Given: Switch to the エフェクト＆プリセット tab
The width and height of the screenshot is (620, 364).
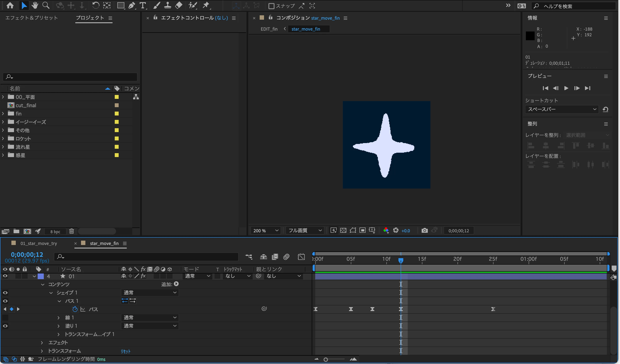Looking at the screenshot, I should [32, 18].
